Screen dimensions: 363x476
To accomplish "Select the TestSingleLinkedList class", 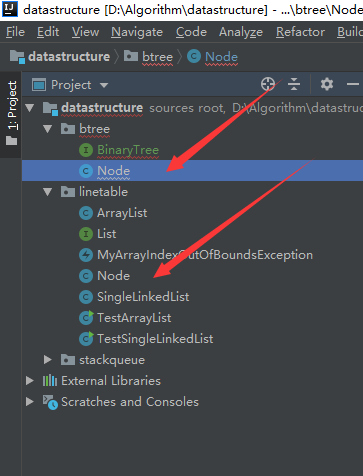I will click(x=155, y=339).
